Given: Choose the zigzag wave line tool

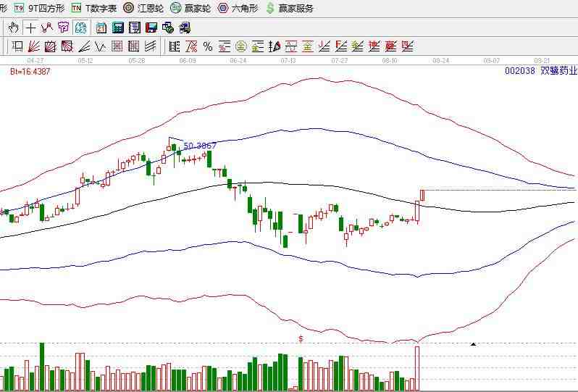Looking at the screenshot, I should (47, 28).
